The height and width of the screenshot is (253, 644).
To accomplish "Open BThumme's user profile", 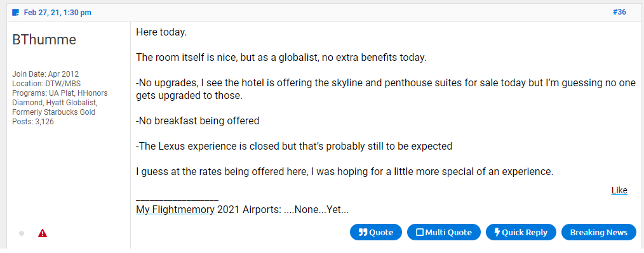I will (x=44, y=40).
